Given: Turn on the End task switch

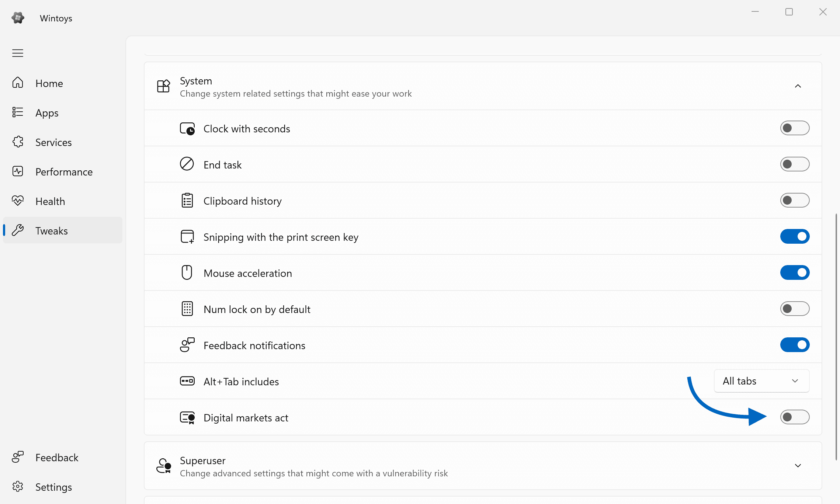Looking at the screenshot, I should (795, 164).
